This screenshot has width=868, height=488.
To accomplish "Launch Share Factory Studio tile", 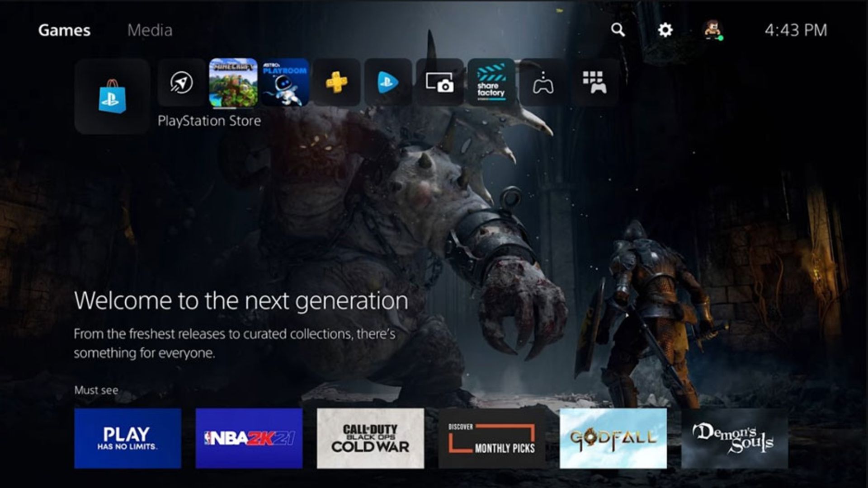I will tap(491, 82).
